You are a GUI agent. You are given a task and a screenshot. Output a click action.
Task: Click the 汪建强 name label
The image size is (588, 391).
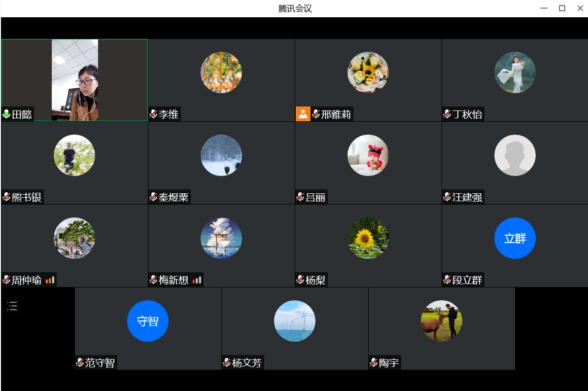(467, 198)
